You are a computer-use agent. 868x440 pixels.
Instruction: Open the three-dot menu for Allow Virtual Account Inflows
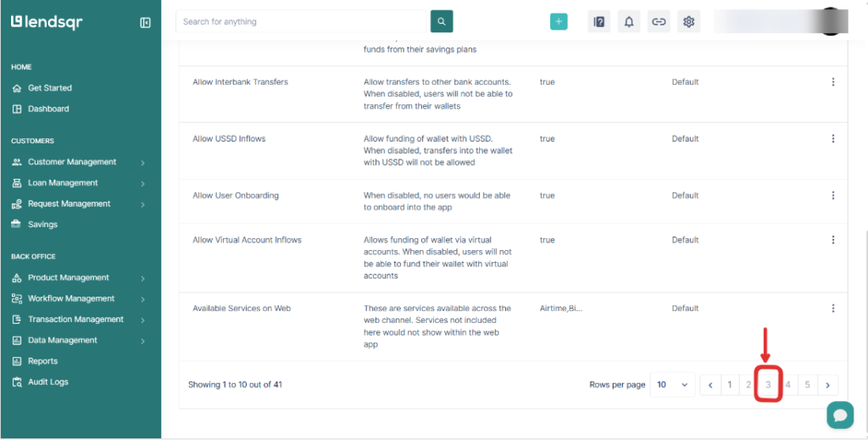[x=832, y=240]
